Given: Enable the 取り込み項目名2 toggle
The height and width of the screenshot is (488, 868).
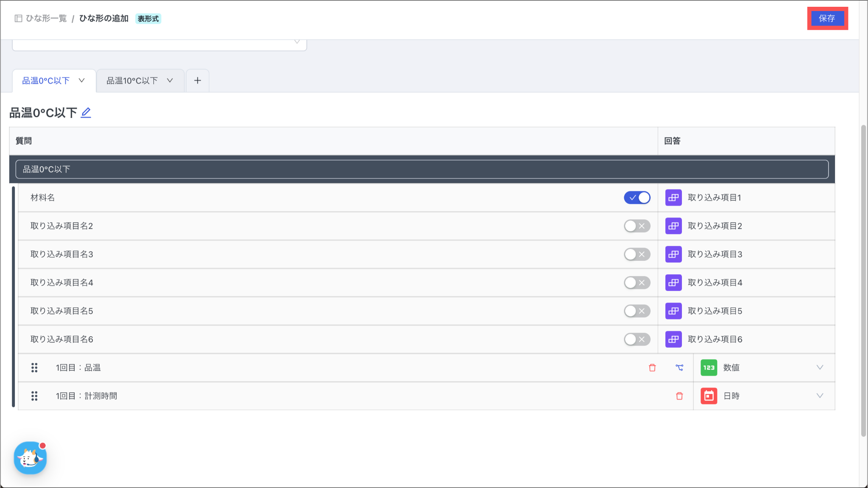Looking at the screenshot, I should (x=637, y=226).
